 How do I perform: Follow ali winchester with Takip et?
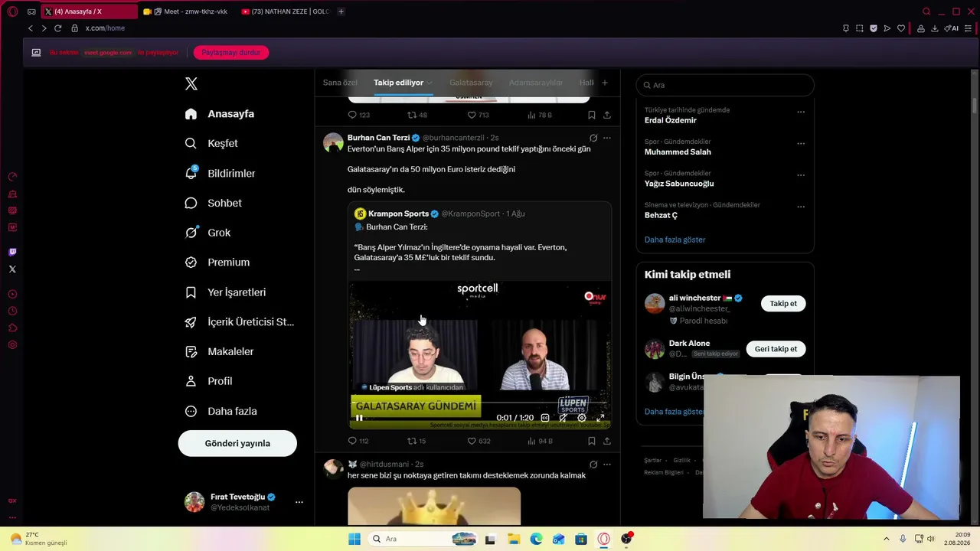point(783,304)
